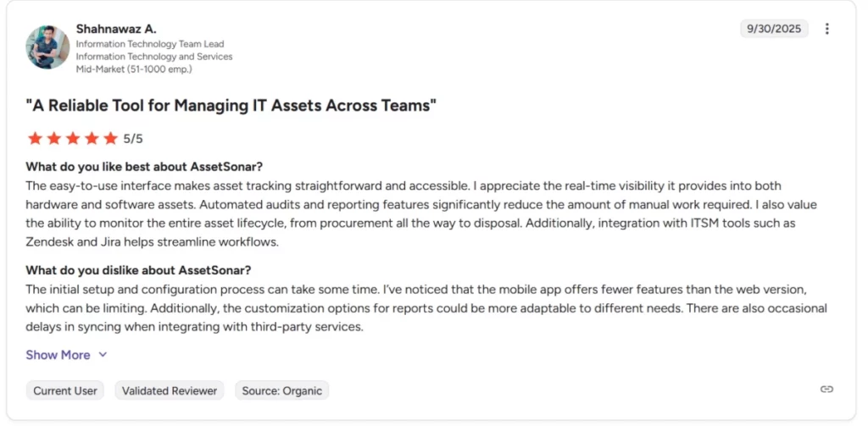Screen dimensions: 868x426
Task: Click the Show More text link
Action: pyautogui.click(x=58, y=355)
